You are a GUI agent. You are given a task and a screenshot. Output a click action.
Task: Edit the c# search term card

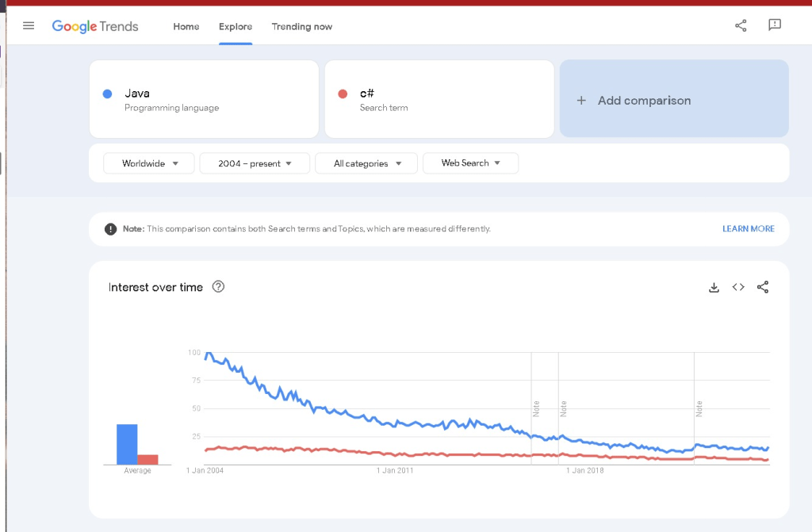coord(439,99)
